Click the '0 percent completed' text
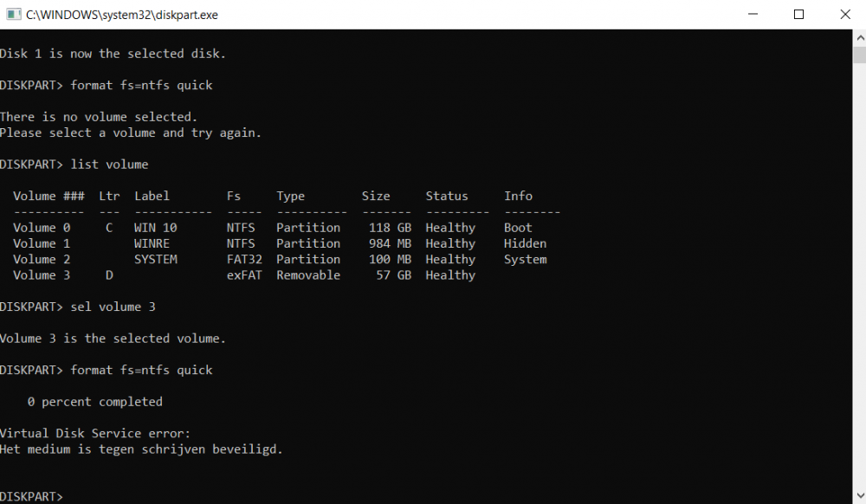 [94, 402]
